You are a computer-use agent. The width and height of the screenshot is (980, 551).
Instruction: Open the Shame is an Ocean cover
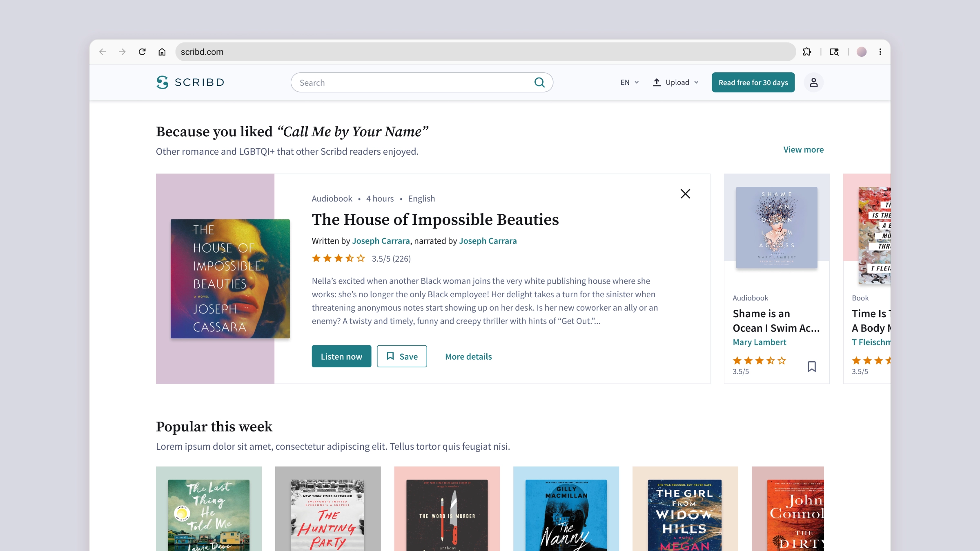click(777, 228)
